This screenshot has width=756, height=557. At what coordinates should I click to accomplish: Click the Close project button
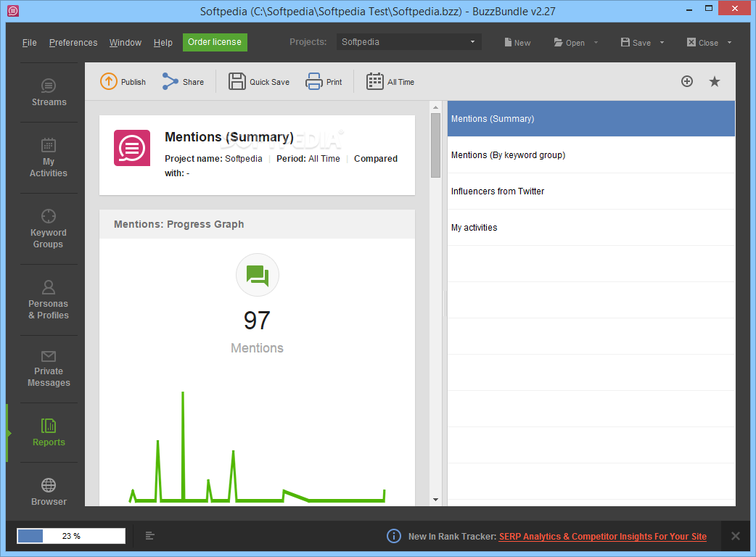pos(702,42)
